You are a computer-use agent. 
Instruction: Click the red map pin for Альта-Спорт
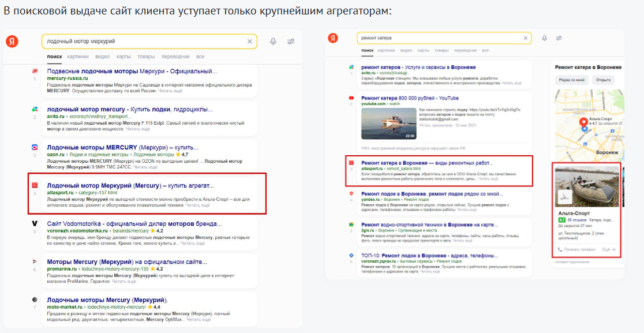(583, 123)
